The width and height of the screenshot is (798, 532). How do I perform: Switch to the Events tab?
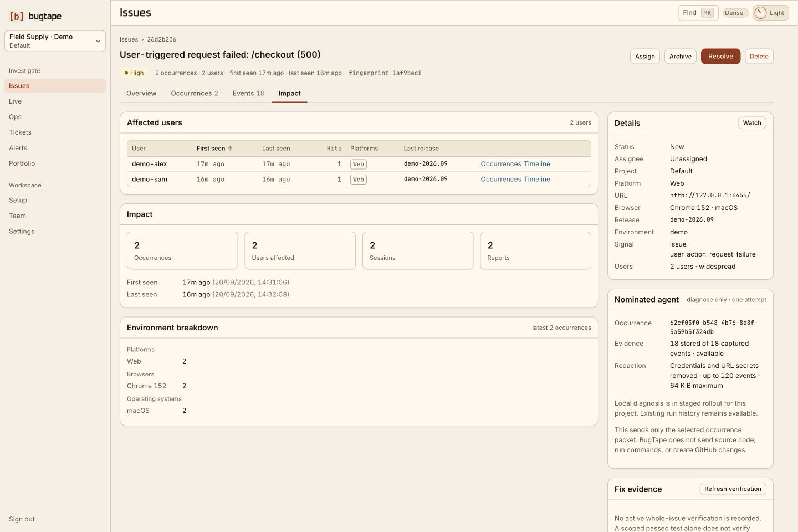(248, 93)
